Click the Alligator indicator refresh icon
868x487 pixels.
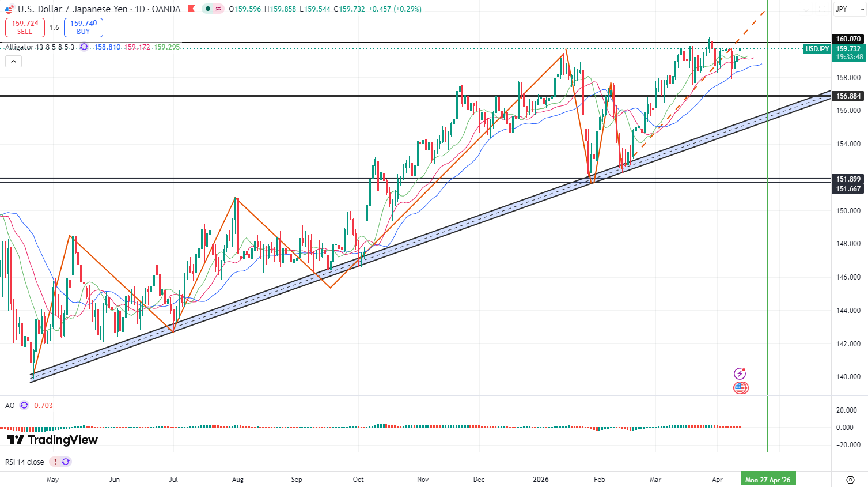[x=84, y=47]
